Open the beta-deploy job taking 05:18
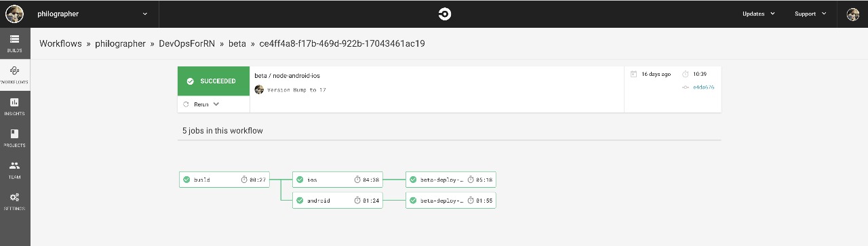The width and height of the screenshot is (868, 246). pyautogui.click(x=451, y=180)
